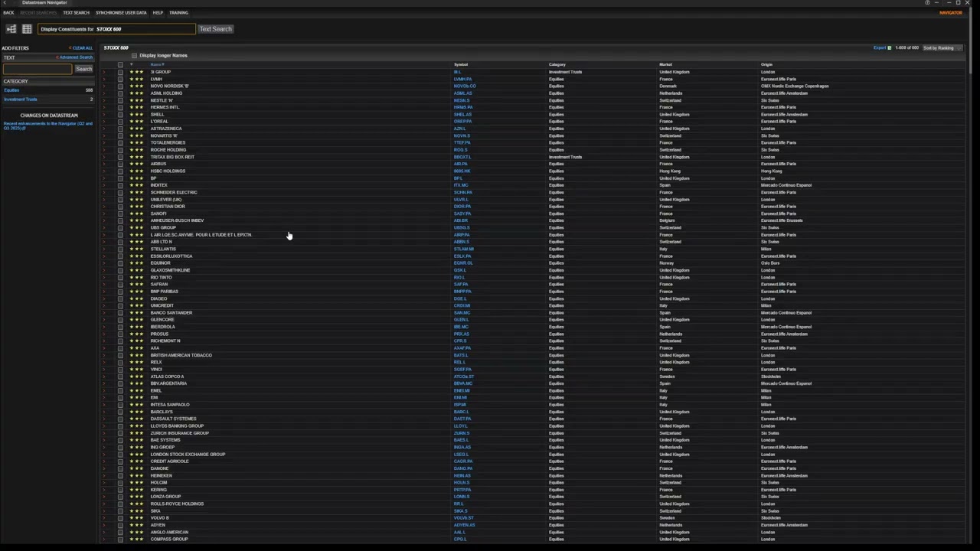Screen dimensions: 980x551
Task: Switch to the table grid view icon
Action: click(x=27, y=29)
